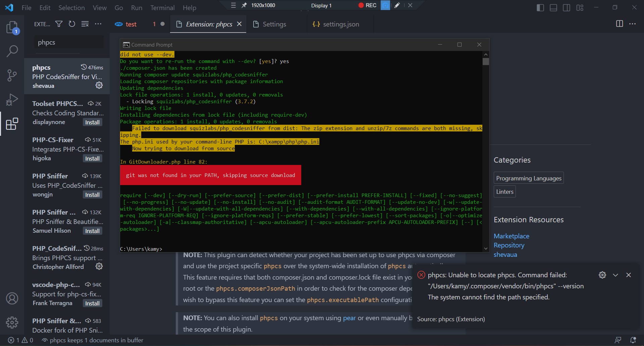This screenshot has width=644, height=346.
Task: Close the recording toolbar
Action: pos(410,5)
